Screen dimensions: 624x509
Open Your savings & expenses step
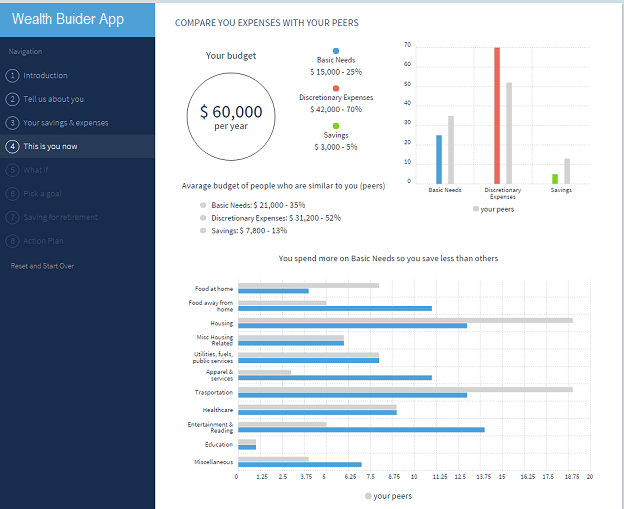point(66,123)
